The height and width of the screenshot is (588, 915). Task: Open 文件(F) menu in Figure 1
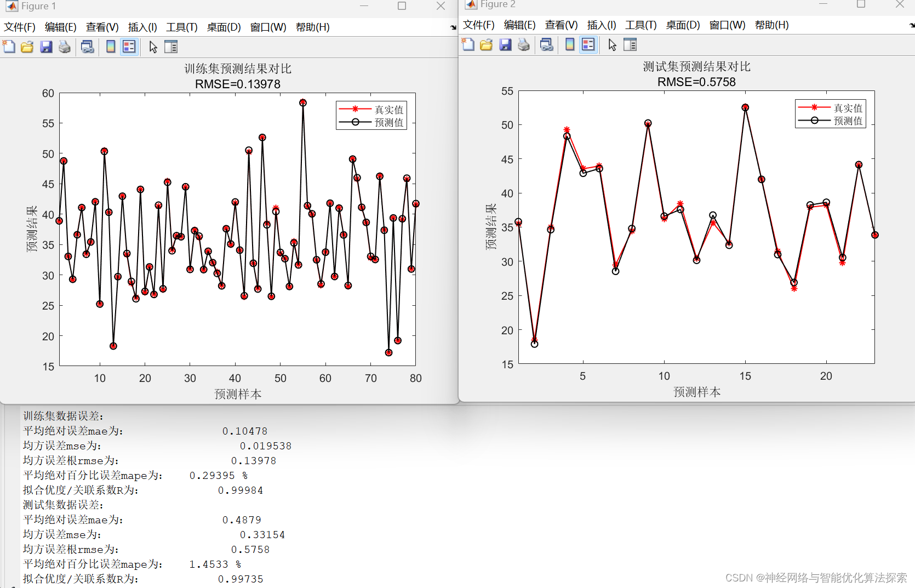point(20,27)
